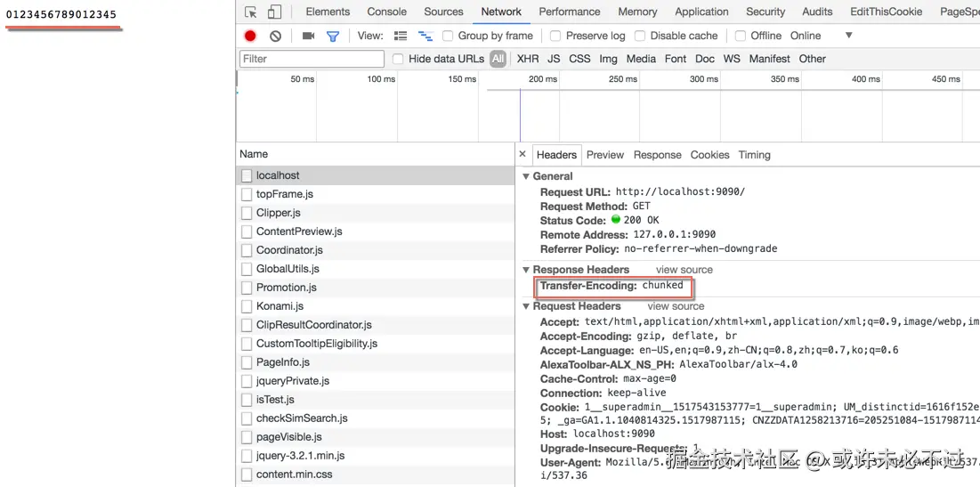Click the blue timeline marker line
The height and width of the screenshot is (487, 980).
coord(520,115)
